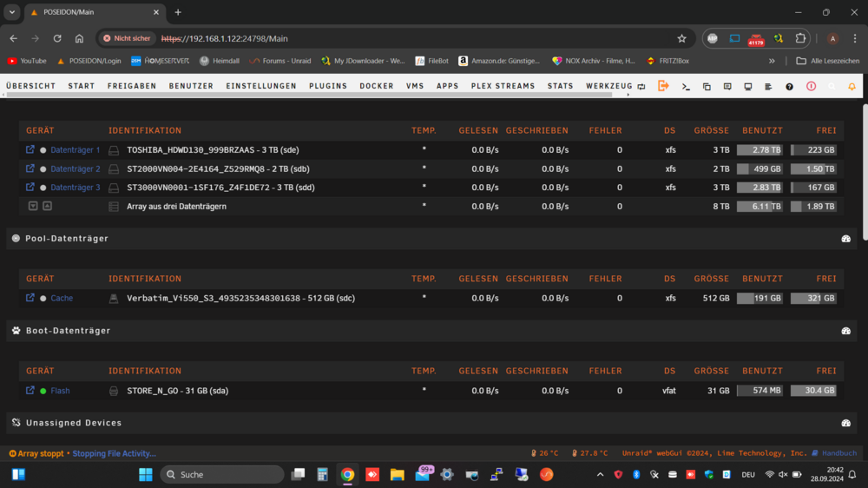
Task: Click the orange logout icon in Unraid toolbar
Action: point(663,86)
